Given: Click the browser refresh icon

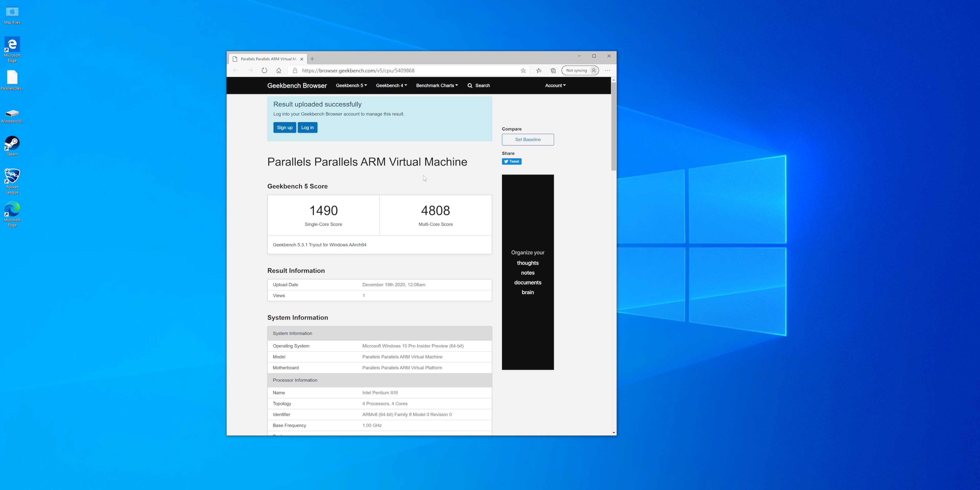Looking at the screenshot, I should coord(264,70).
